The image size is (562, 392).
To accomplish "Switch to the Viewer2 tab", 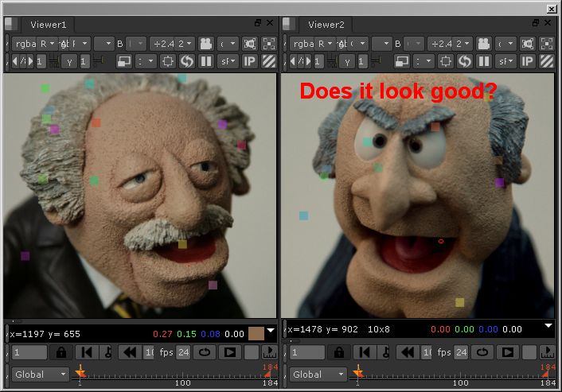I will coord(326,25).
